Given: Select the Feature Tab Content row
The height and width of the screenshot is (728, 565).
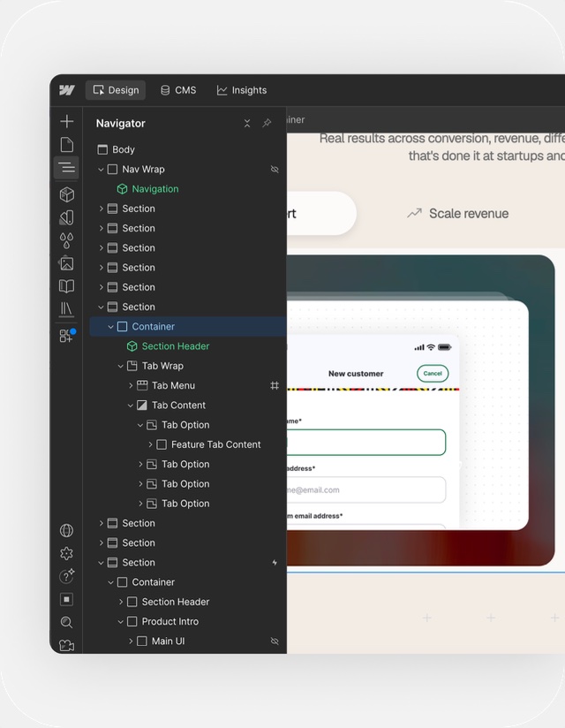Looking at the screenshot, I should click(188, 444).
